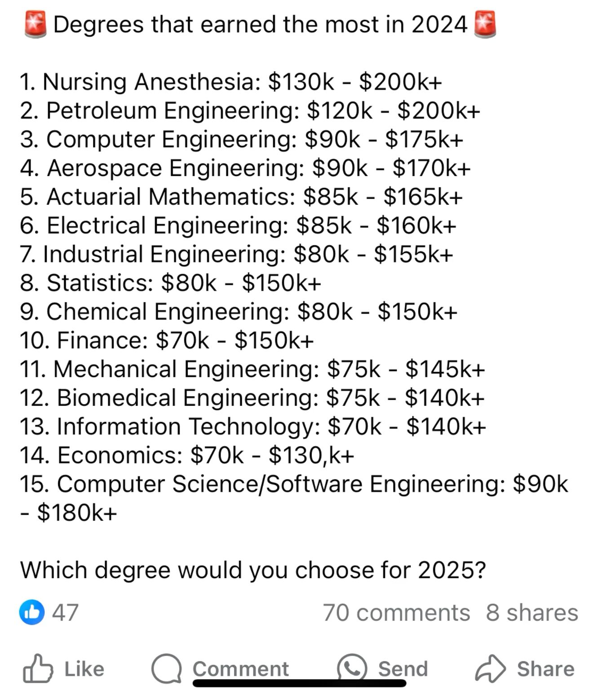
Task: Open the 70 comments link
Action: click(x=396, y=612)
